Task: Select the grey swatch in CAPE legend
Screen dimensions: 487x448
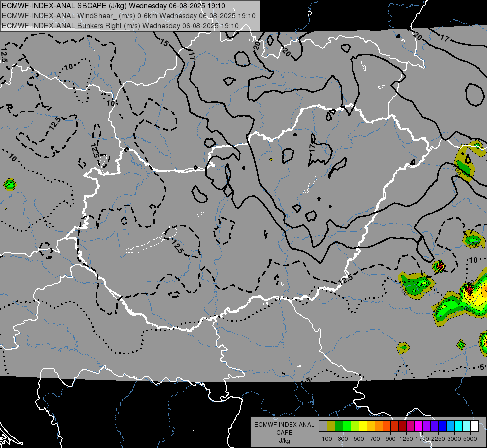Action: (x=323, y=426)
